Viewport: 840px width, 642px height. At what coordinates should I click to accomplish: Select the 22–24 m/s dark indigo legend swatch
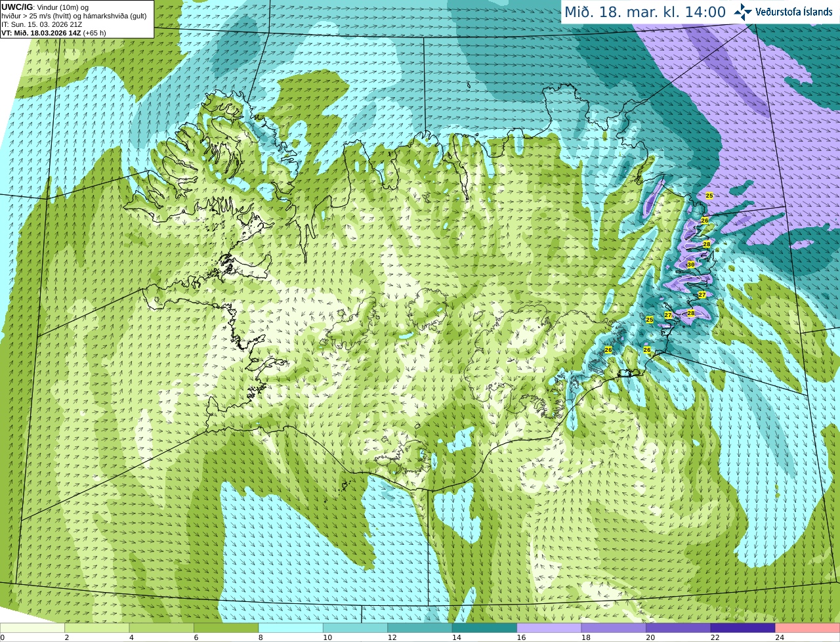(743, 628)
